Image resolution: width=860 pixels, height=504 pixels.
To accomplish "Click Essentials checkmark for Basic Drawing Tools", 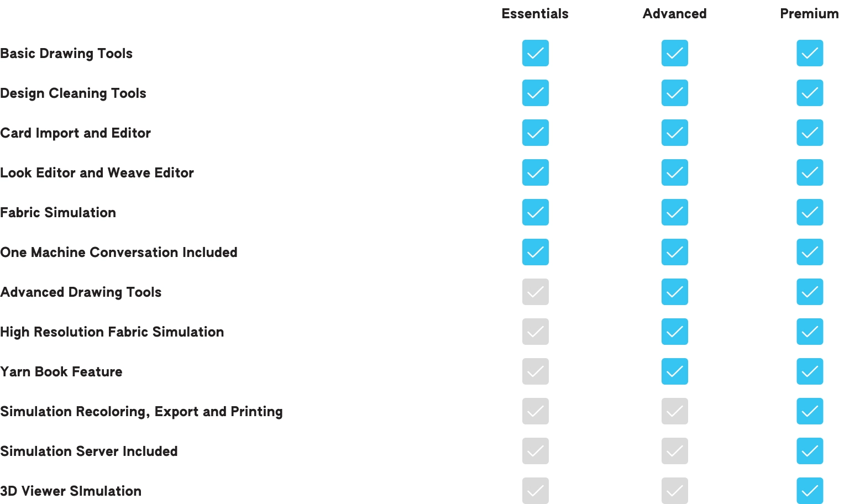I will [x=535, y=53].
